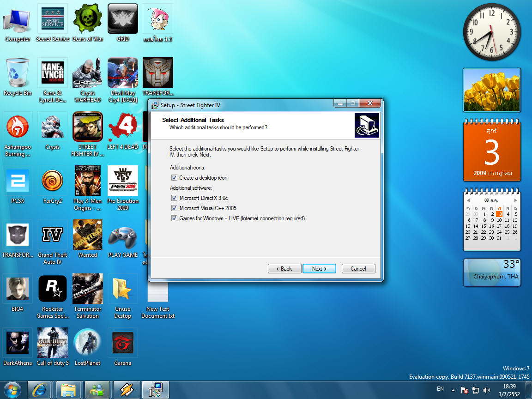Toggle the Microsoft DirectX 9.0c checkbox
532x399 pixels.
tap(175, 198)
